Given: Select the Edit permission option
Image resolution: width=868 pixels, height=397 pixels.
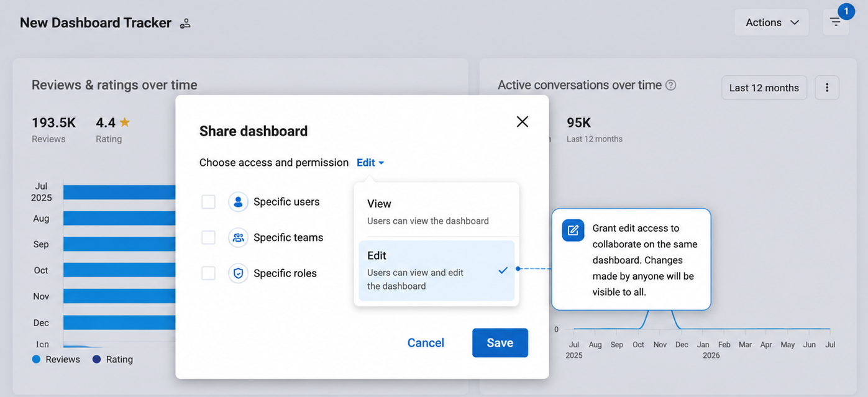Looking at the screenshot, I should point(436,270).
